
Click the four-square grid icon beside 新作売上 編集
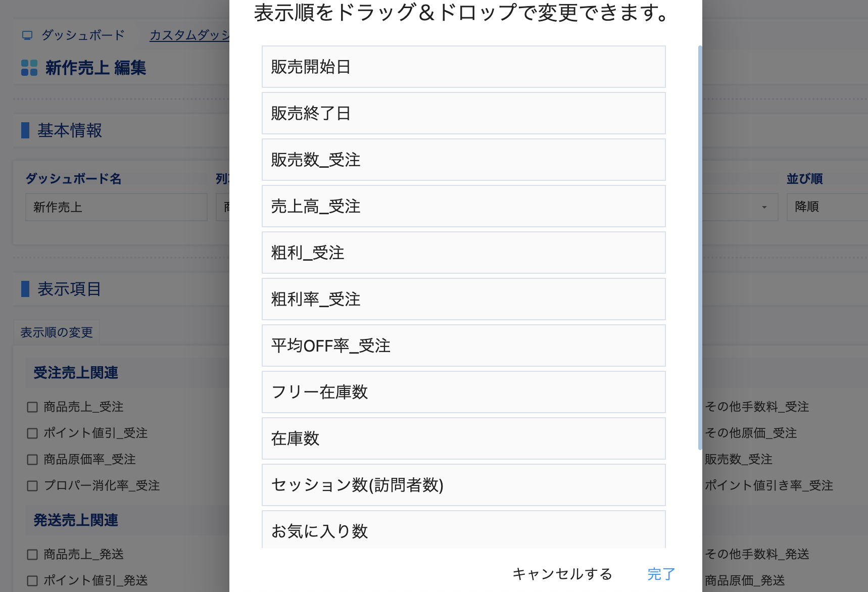[x=29, y=68]
